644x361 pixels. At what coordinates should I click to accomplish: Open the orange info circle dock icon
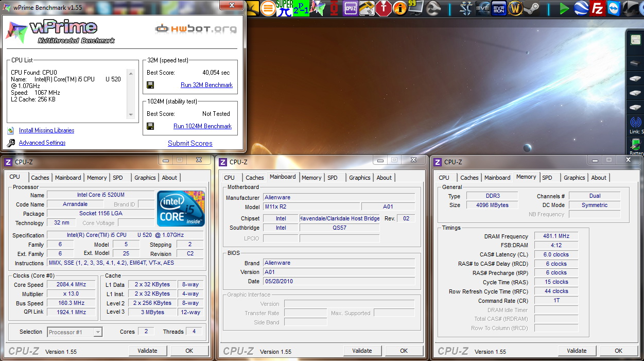click(x=399, y=8)
